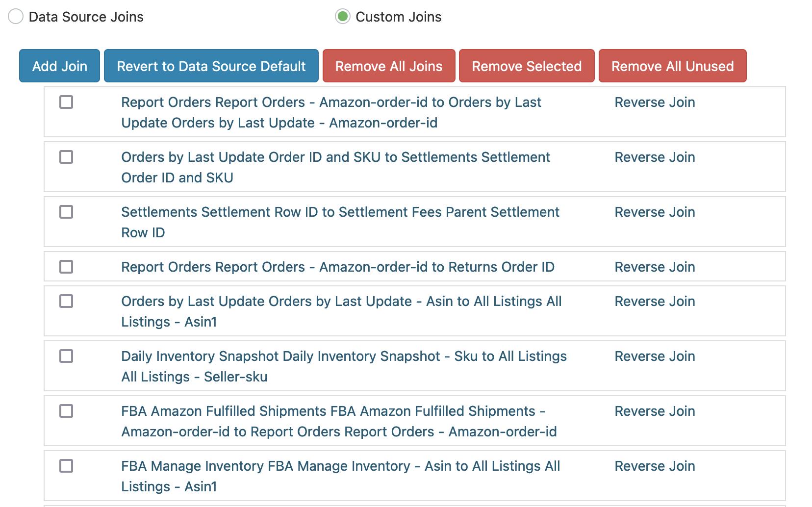Image resolution: width=812 pixels, height=507 pixels.
Task: Click the Remove Selected button
Action: click(526, 66)
